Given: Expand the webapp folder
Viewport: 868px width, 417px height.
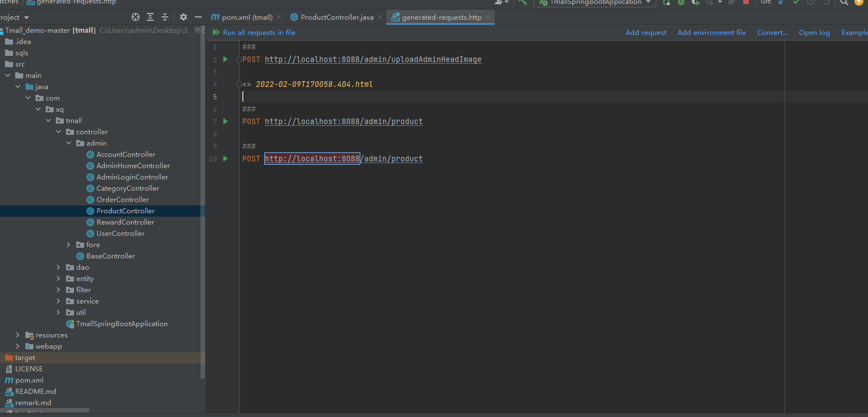Looking at the screenshot, I should tap(18, 346).
